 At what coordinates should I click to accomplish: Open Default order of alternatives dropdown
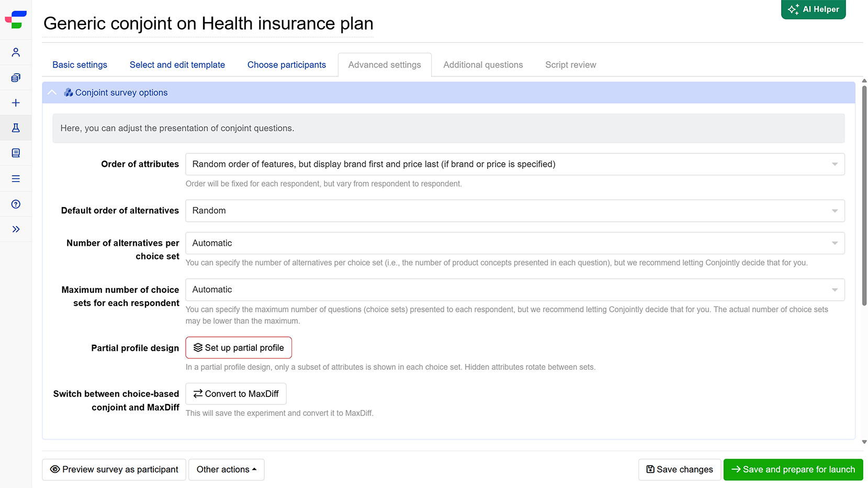pyautogui.click(x=515, y=211)
